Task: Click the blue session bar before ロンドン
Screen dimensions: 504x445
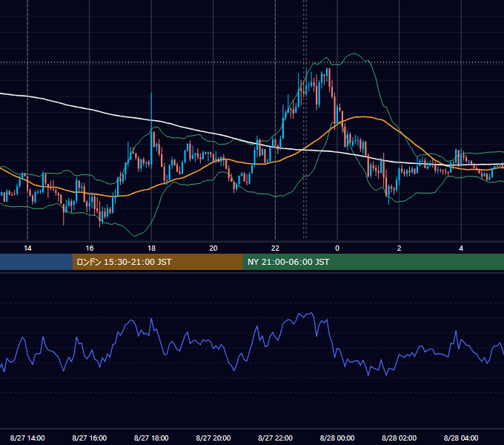Action: click(x=36, y=262)
